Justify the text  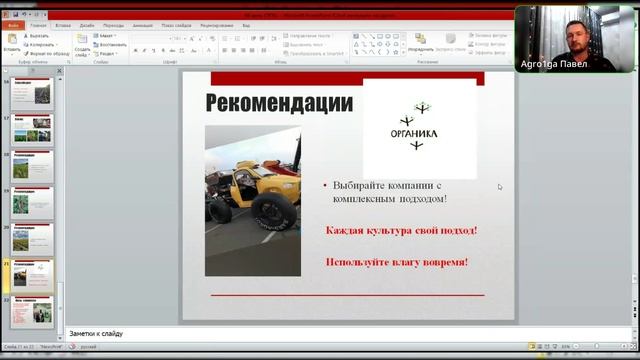tap(252, 50)
